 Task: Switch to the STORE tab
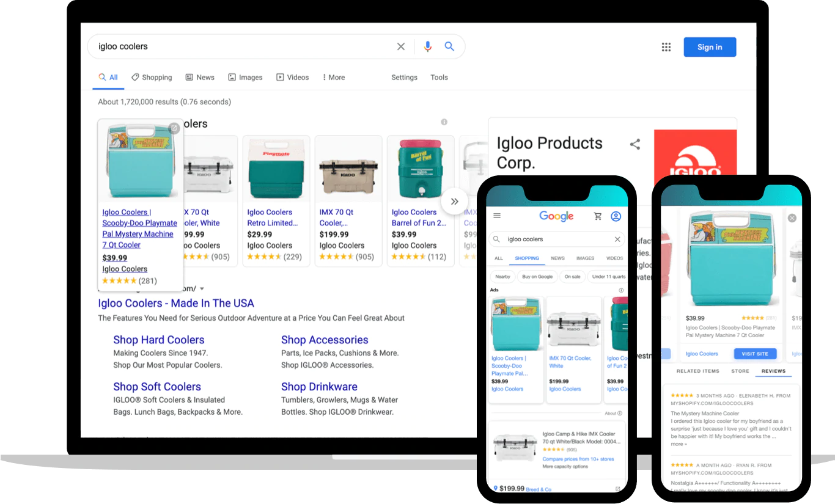pyautogui.click(x=740, y=371)
